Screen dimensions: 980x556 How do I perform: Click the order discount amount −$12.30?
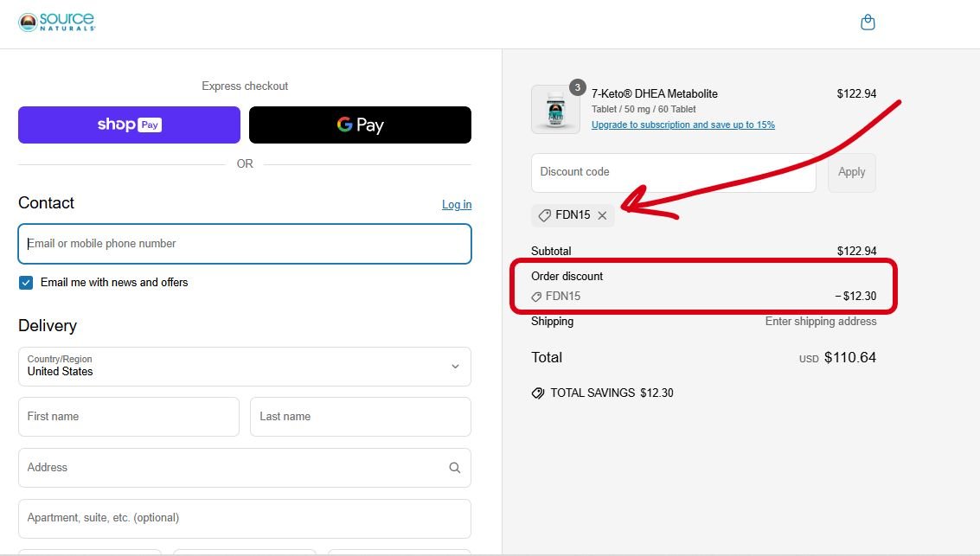[x=855, y=296]
